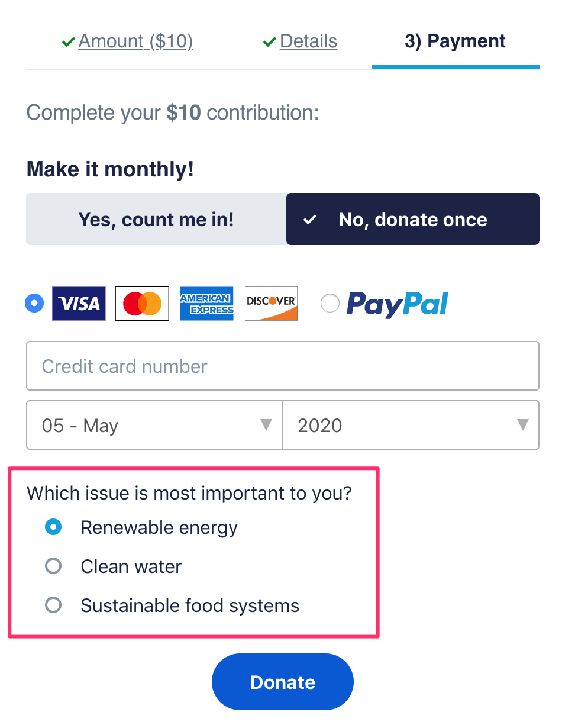
Task: Return to the Details step
Action: (x=308, y=41)
